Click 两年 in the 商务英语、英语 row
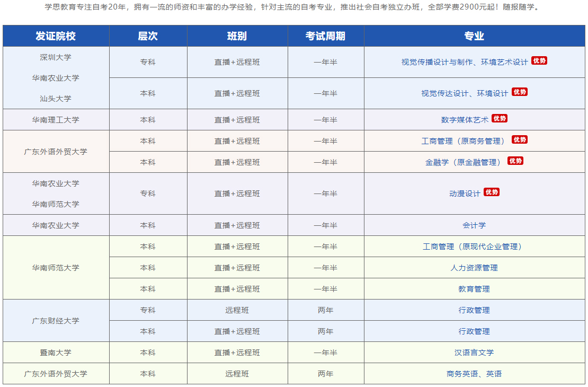Screen dimensions: 588x387 coord(325,374)
